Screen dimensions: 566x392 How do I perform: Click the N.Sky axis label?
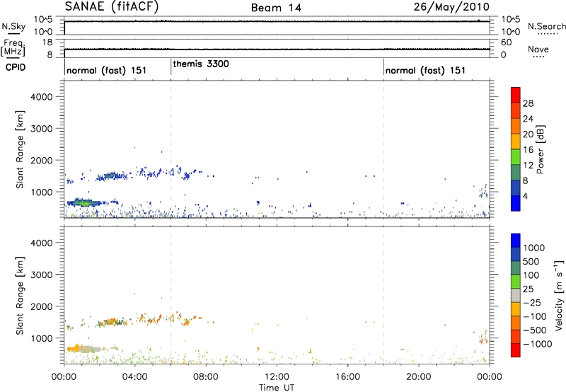[x=13, y=27]
